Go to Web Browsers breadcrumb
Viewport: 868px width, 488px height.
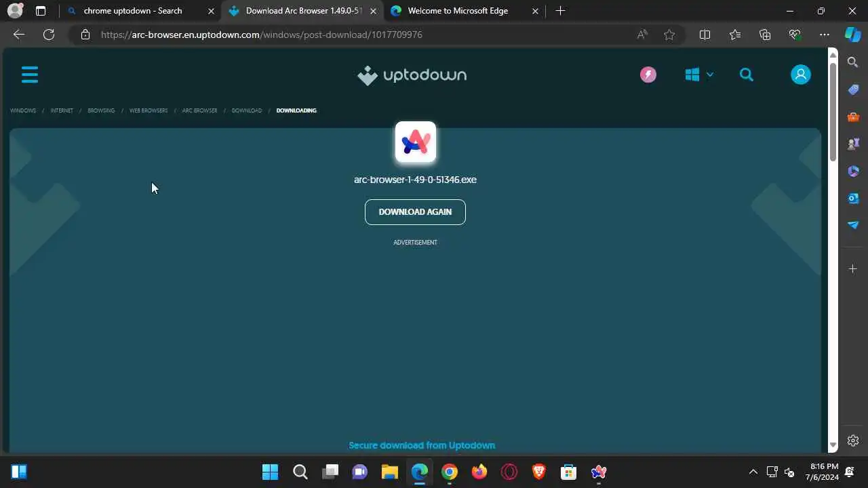149,110
